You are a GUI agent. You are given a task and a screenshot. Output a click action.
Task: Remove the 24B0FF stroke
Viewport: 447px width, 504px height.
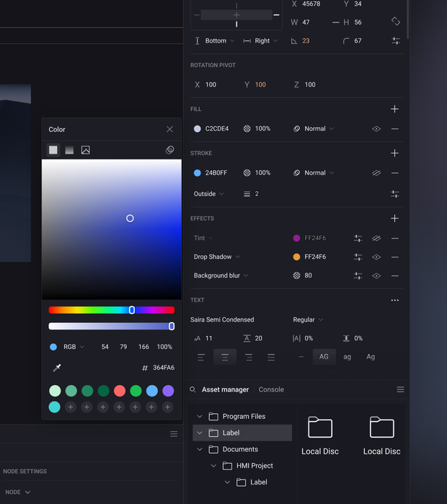pyautogui.click(x=395, y=173)
